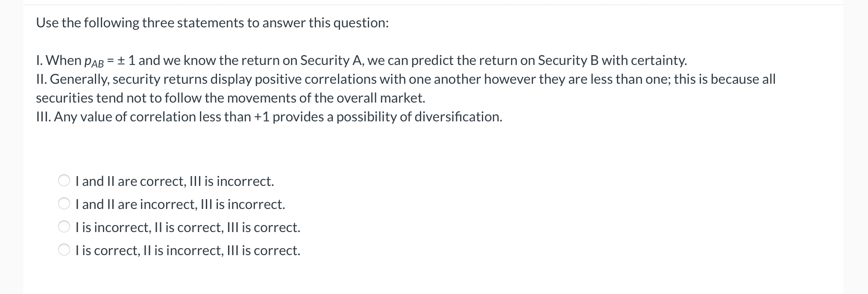Click the question prompt 'Use the following three statements'
This screenshot has height=294, width=868.
click(x=212, y=24)
